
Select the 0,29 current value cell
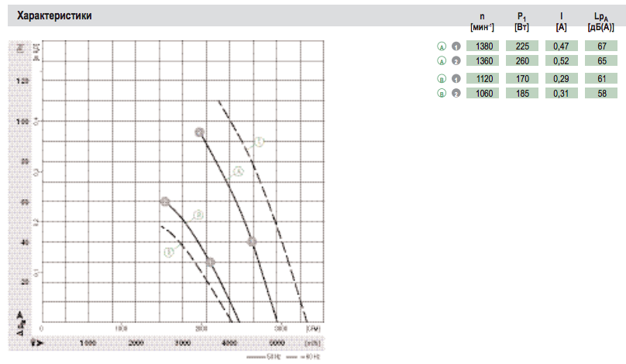coord(561,79)
